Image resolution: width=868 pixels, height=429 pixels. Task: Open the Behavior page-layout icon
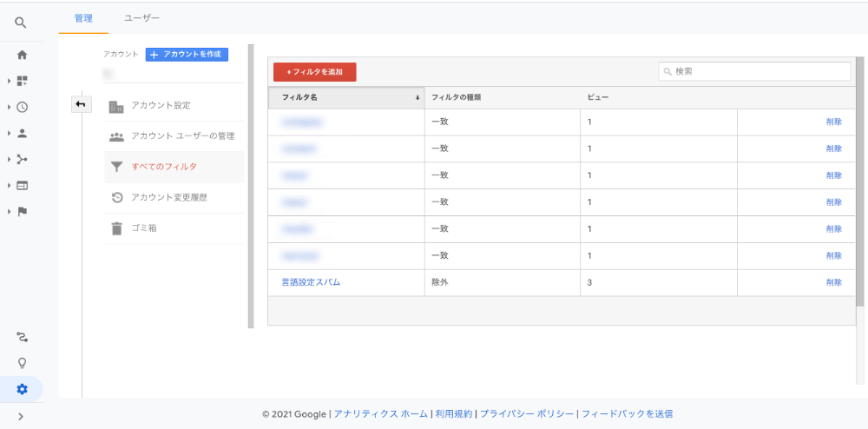[23, 186]
